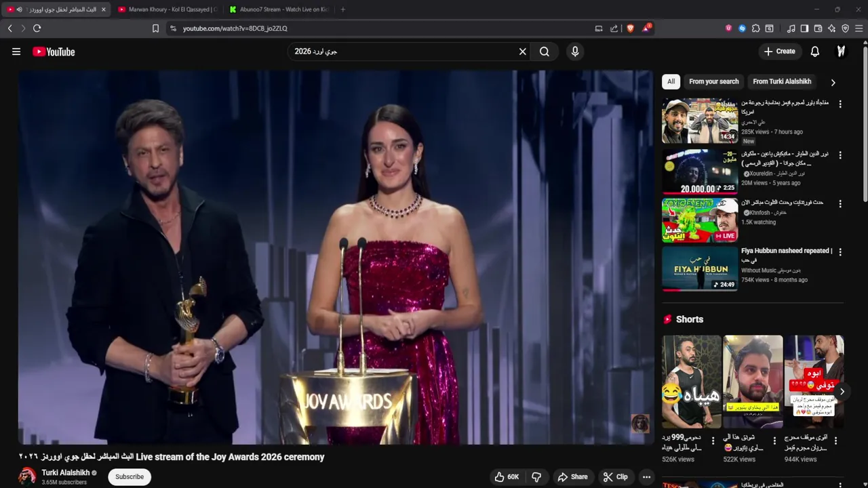Image resolution: width=868 pixels, height=488 pixels.
Task: Open the Create menu
Action: [780, 52]
